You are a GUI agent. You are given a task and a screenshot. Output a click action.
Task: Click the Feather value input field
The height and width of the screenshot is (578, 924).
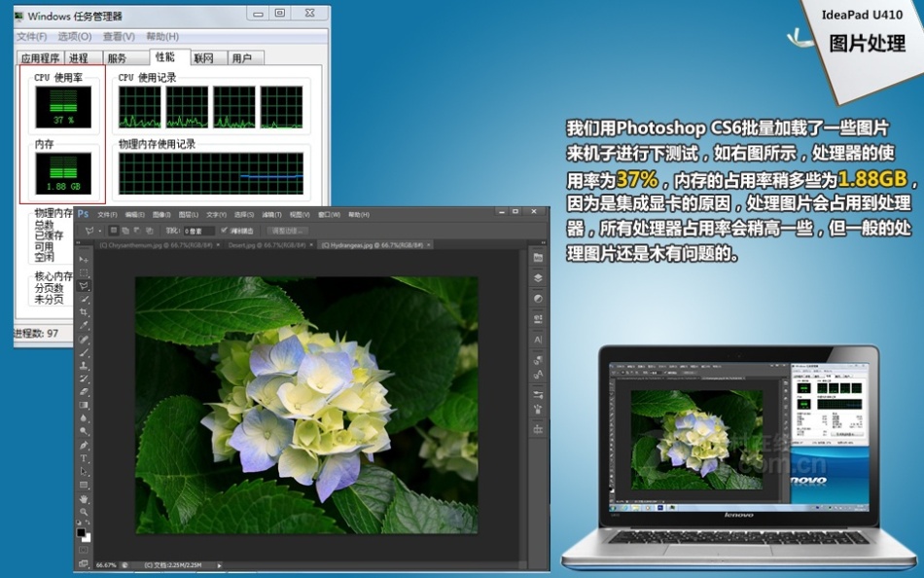click(198, 231)
